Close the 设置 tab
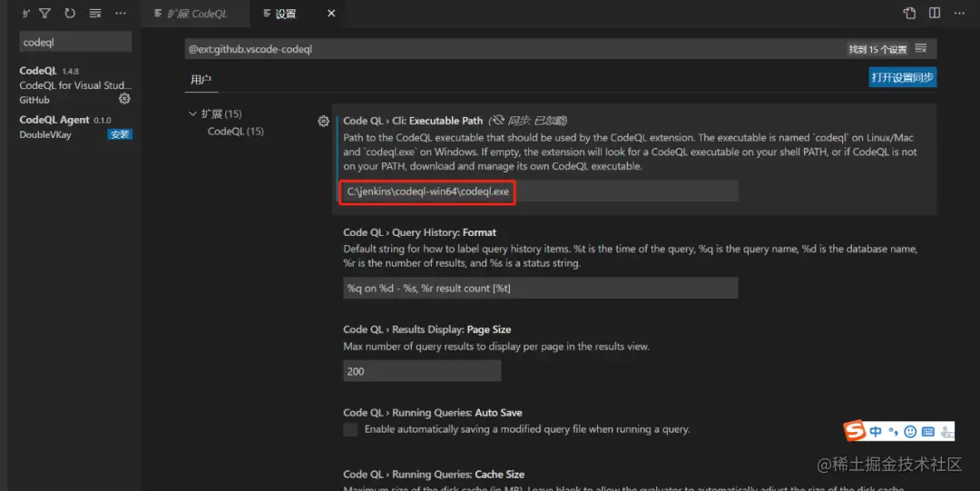Screen dimensions: 980x491 (331, 13)
